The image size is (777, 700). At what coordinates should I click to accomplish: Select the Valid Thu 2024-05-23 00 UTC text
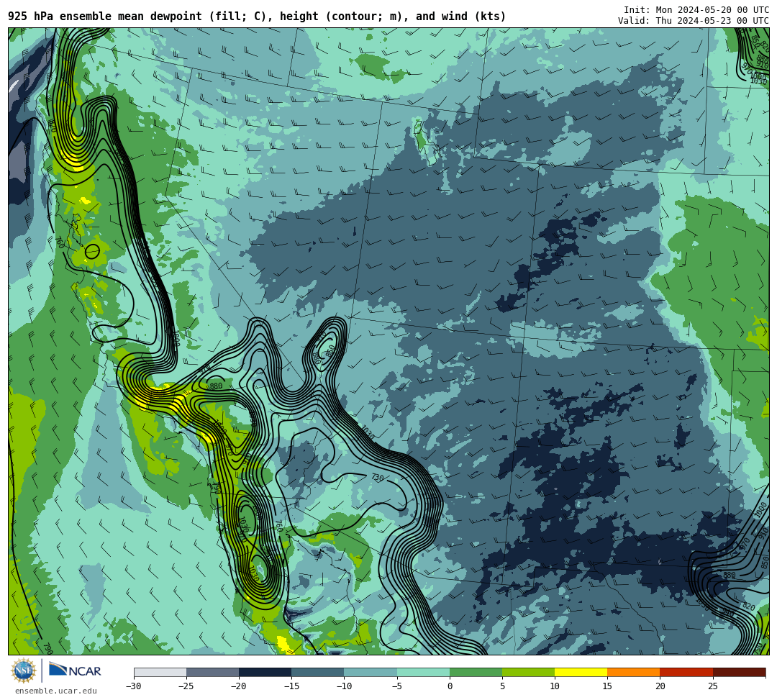coord(694,21)
